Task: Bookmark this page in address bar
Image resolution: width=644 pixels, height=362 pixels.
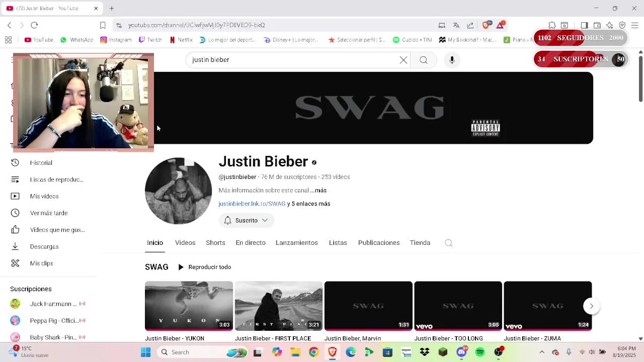Action: tap(103, 25)
